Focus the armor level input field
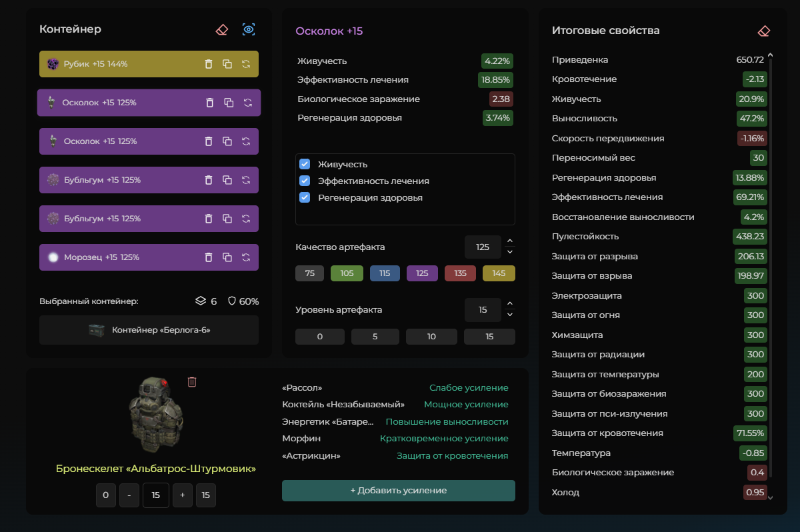 156,495
